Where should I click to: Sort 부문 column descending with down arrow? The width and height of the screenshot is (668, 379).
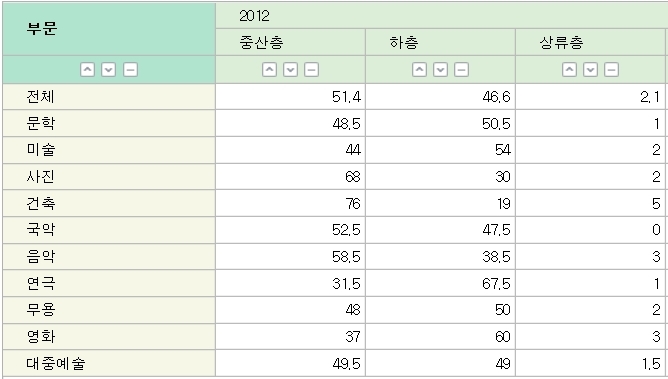(x=109, y=69)
